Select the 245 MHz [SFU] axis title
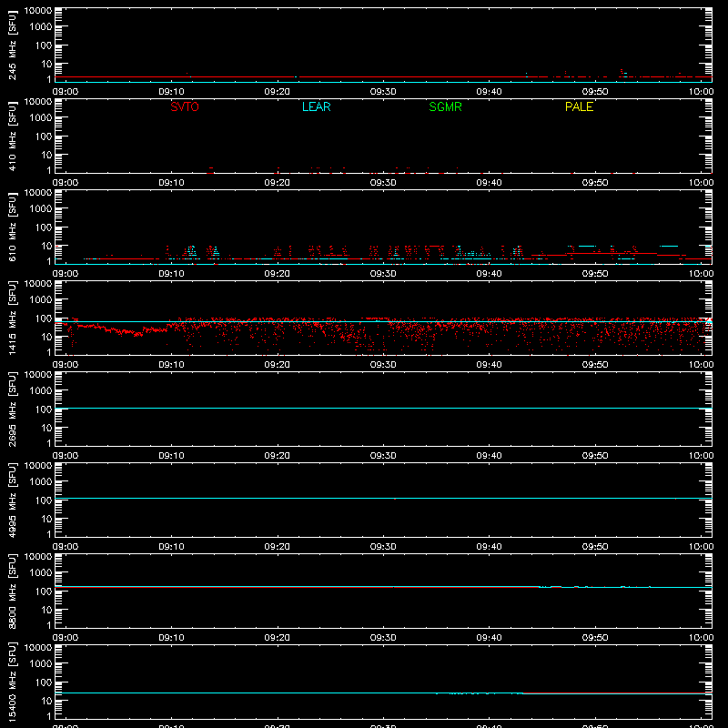728x728 pixels. coord(12,45)
